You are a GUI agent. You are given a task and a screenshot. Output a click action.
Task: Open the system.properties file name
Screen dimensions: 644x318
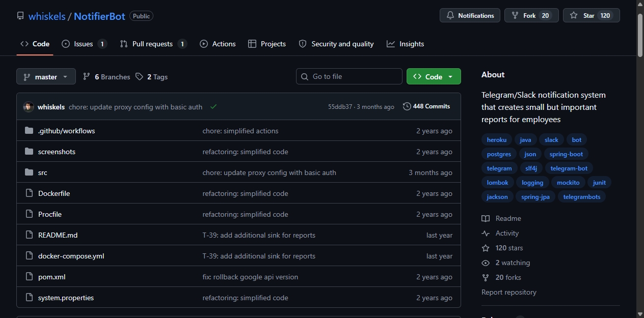[x=66, y=298]
